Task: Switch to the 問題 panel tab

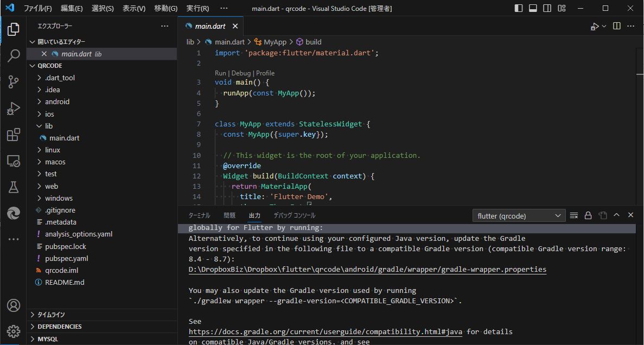Action: [x=229, y=215]
